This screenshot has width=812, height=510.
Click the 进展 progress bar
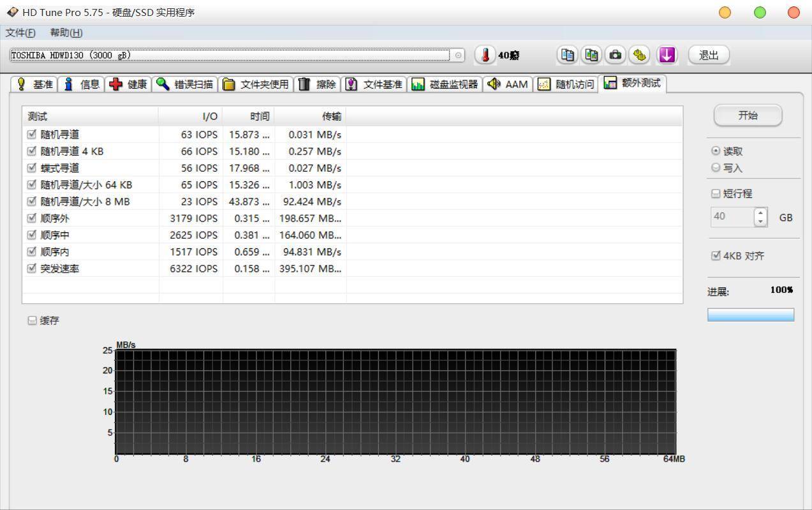[750, 315]
